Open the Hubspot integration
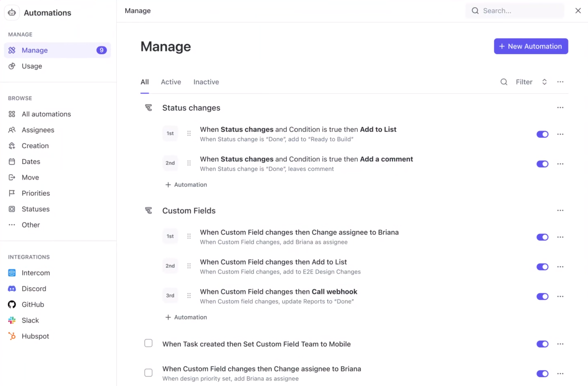The image size is (588, 386). [35, 336]
